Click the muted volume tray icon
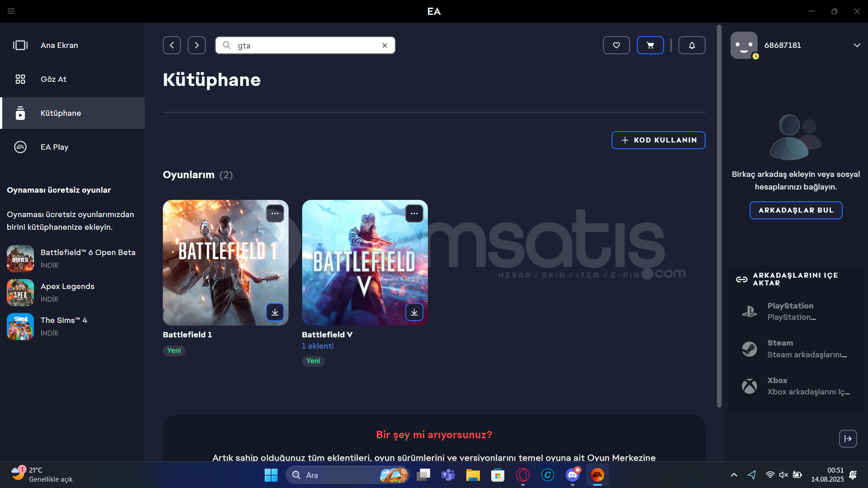The height and width of the screenshot is (488, 868). 783,475
